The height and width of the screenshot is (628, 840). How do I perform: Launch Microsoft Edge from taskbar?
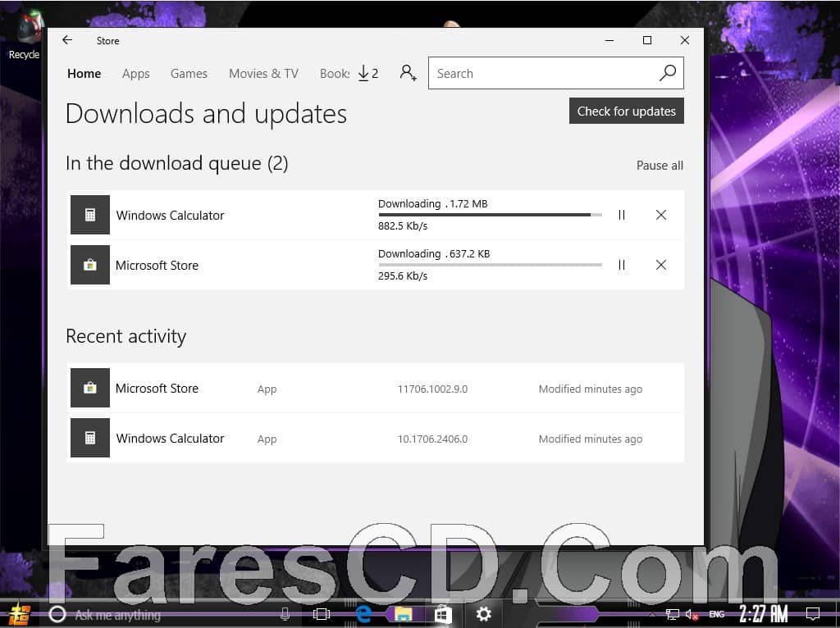(x=363, y=614)
